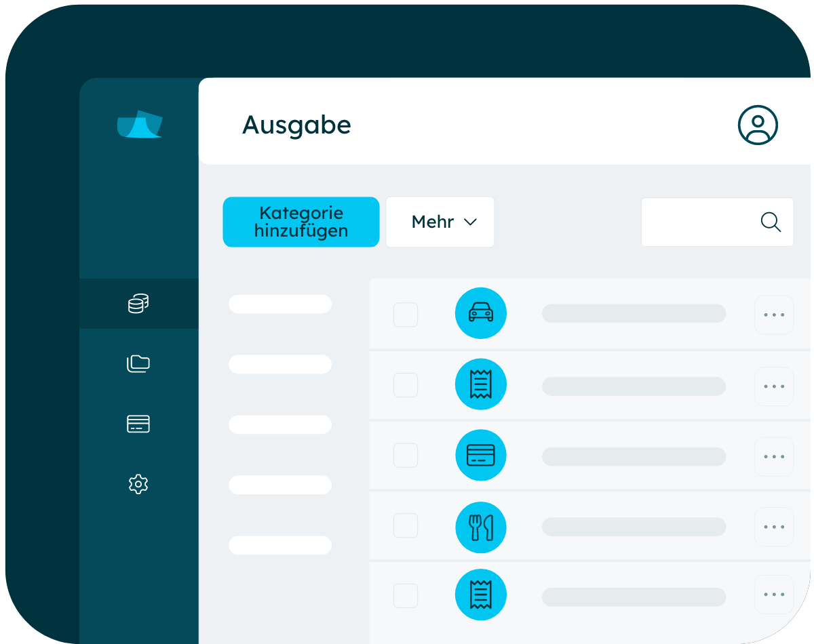The width and height of the screenshot is (814, 644).
Task: Open the folders icon in the sidebar
Action: (x=138, y=364)
